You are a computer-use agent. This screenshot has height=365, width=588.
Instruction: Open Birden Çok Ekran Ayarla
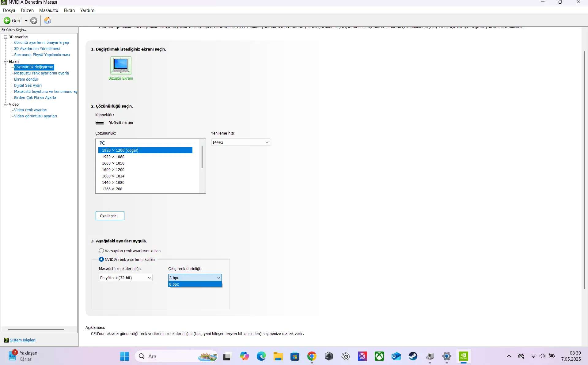35,98
